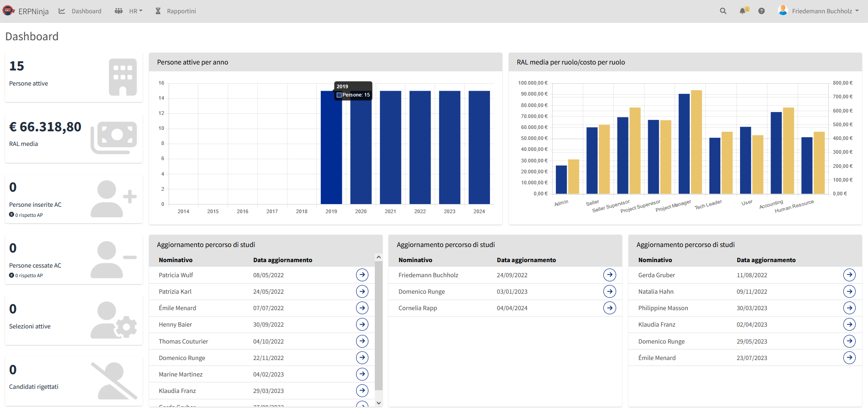Click the Candidati rigettati label
Screen dimensions: 868x414
(x=34, y=387)
